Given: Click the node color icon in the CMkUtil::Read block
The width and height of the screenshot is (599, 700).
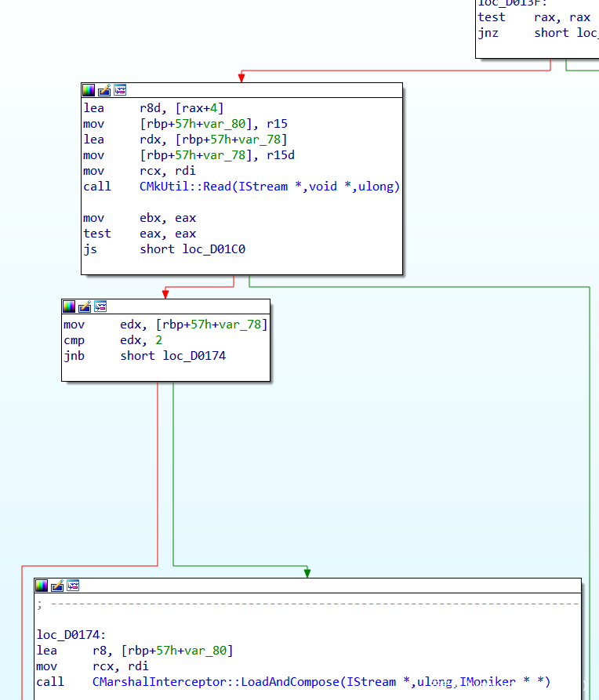Looking at the screenshot, I should 89,90.
